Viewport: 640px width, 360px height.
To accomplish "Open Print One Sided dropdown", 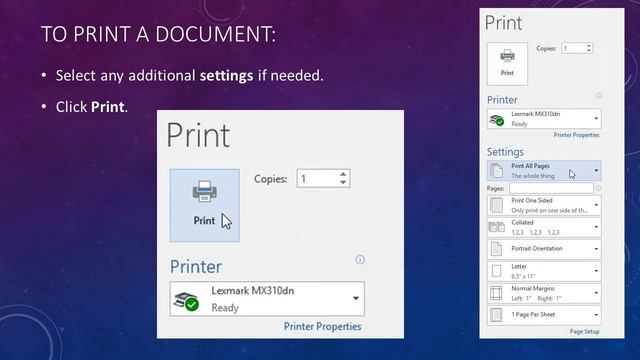I will 544,205.
